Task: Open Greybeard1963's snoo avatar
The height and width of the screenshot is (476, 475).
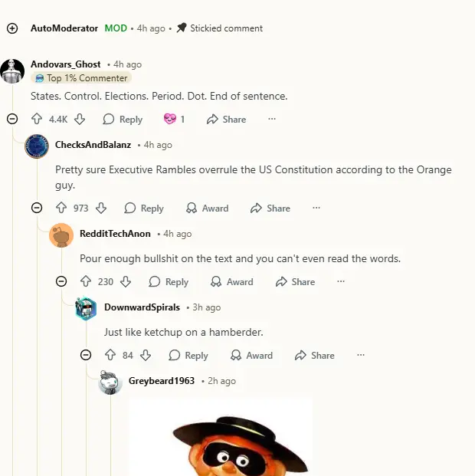Action: pos(110,382)
